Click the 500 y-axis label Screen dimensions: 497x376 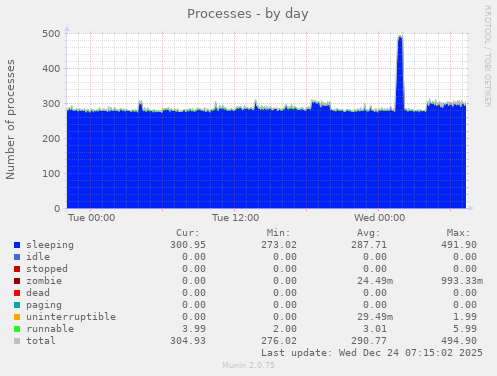point(51,34)
